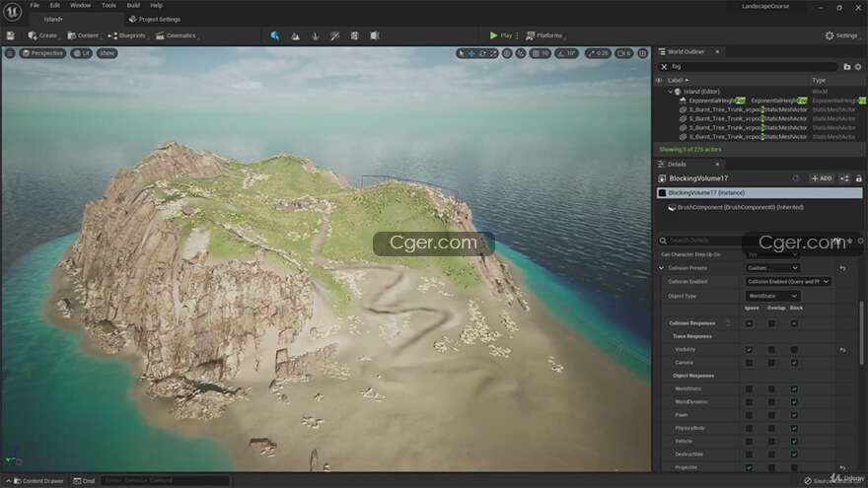Choose the Select objects tool in viewport
Screen dimensions: 868x488
[x=461, y=53]
